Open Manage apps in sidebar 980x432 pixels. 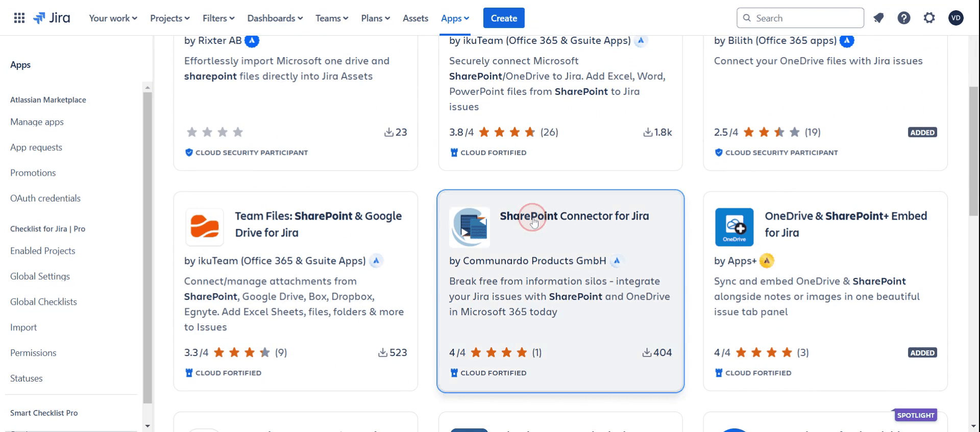coord(37,122)
